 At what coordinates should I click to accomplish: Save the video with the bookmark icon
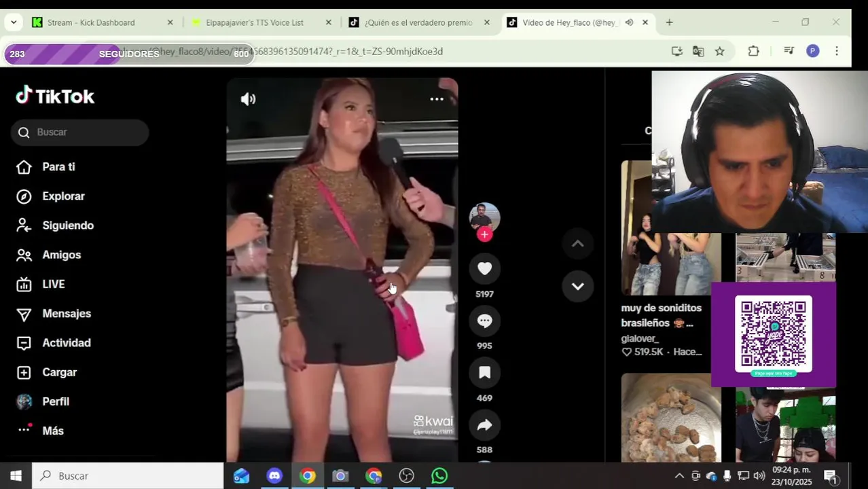click(x=484, y=373)
